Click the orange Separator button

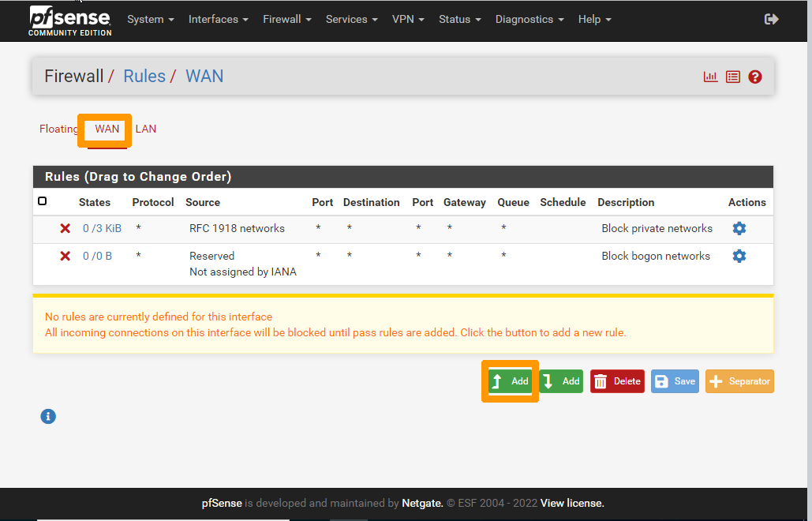739,380
